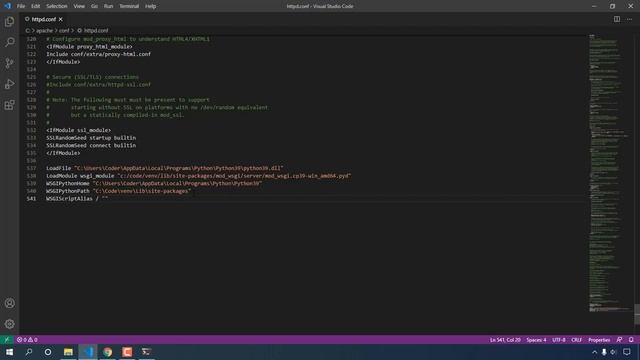This screenshot has width=640, height=360.
Task: Open the Go menu
Action: [x=94, y=6]
